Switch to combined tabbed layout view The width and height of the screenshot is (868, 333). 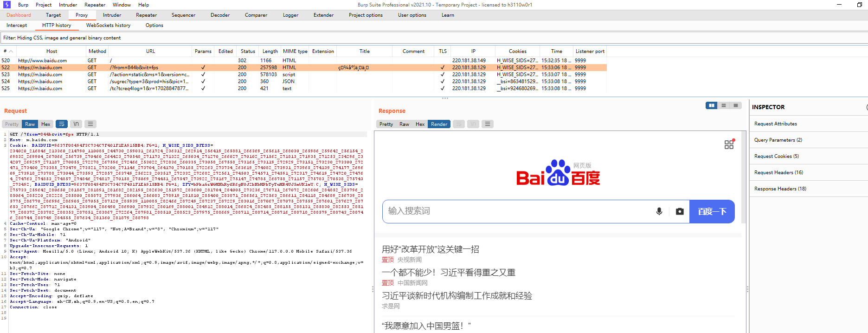735,105
